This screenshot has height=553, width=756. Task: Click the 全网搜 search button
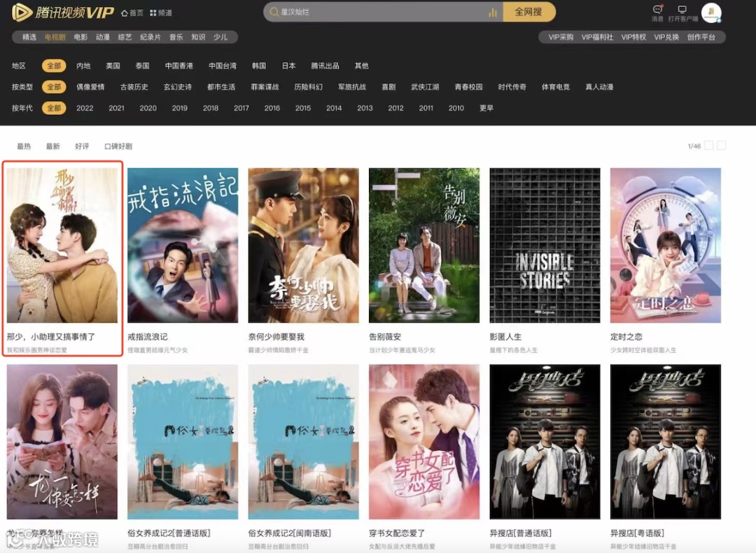coord(529,12)
